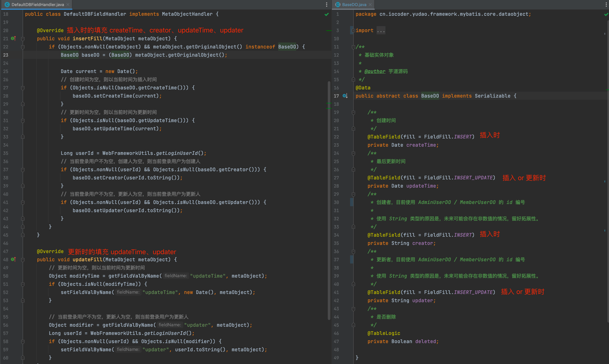
Task: Close the BaseDO.java tab
Action: point(370,4)
